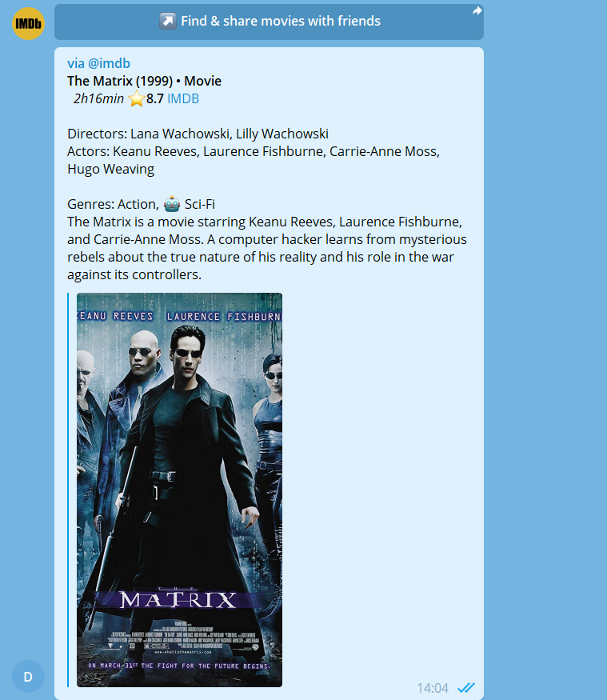Image resolution: width=607 pixels, height=700 pixels.
Task: Click the blue link-preview bar beside poster
Action: coord(68,490)
